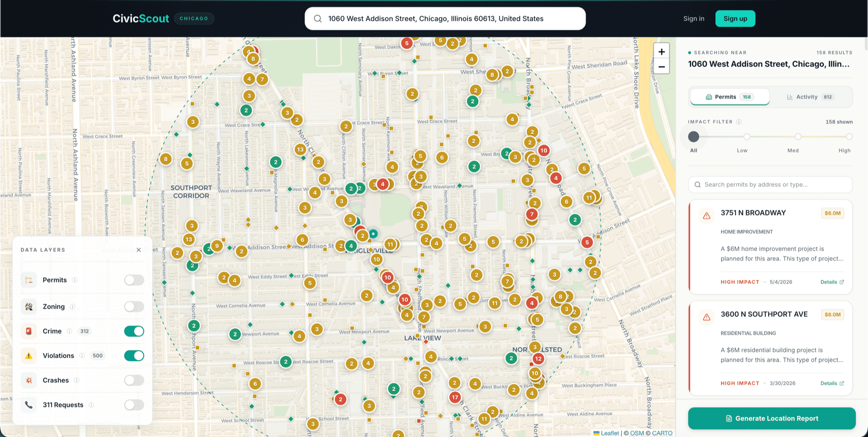Click info icon next to 311 Requests
The height and width of the screenshot is (437, 868).
pos(91,405)
